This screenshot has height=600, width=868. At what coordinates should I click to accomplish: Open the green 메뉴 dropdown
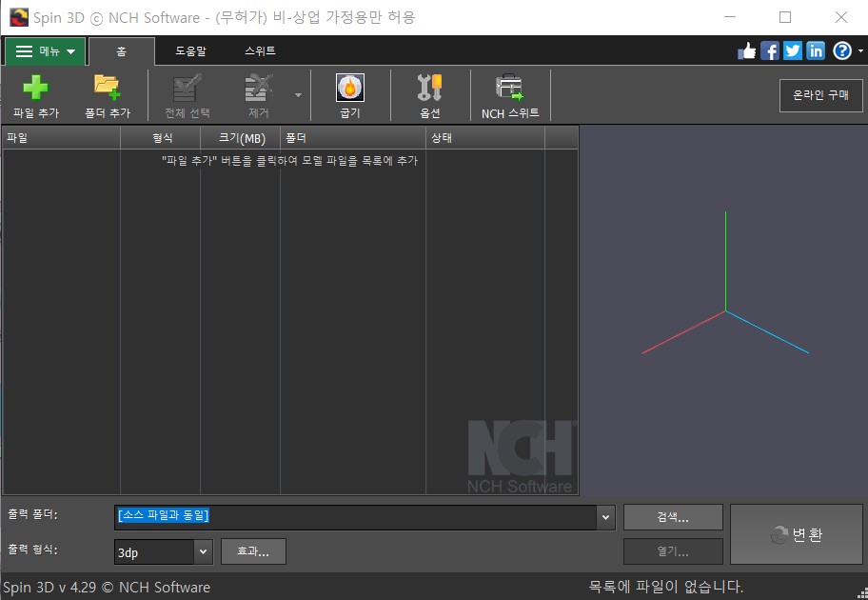[x=45, y=51]
